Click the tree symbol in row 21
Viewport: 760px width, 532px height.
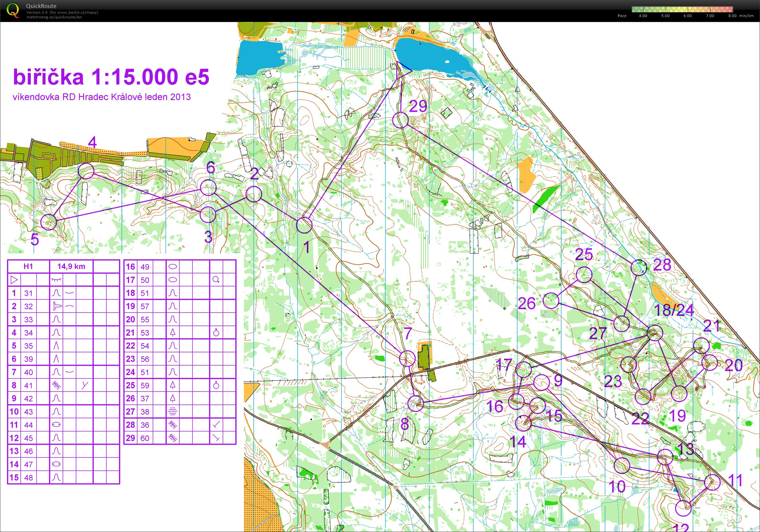click(172, 332)
